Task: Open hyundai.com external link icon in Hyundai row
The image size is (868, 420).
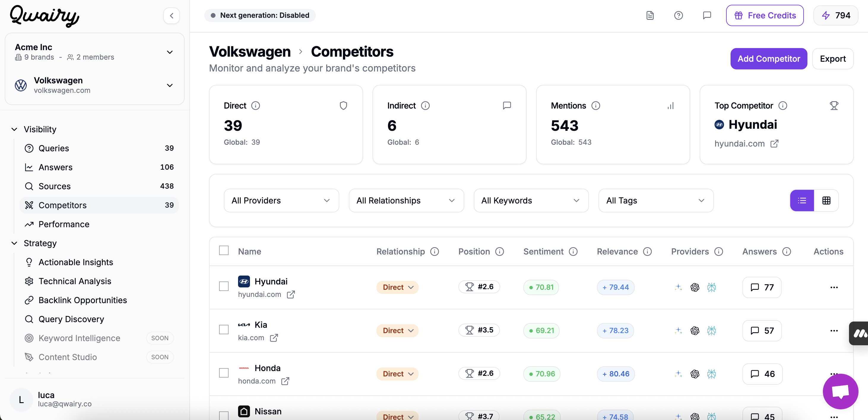Action: click(x=291, y=295)
